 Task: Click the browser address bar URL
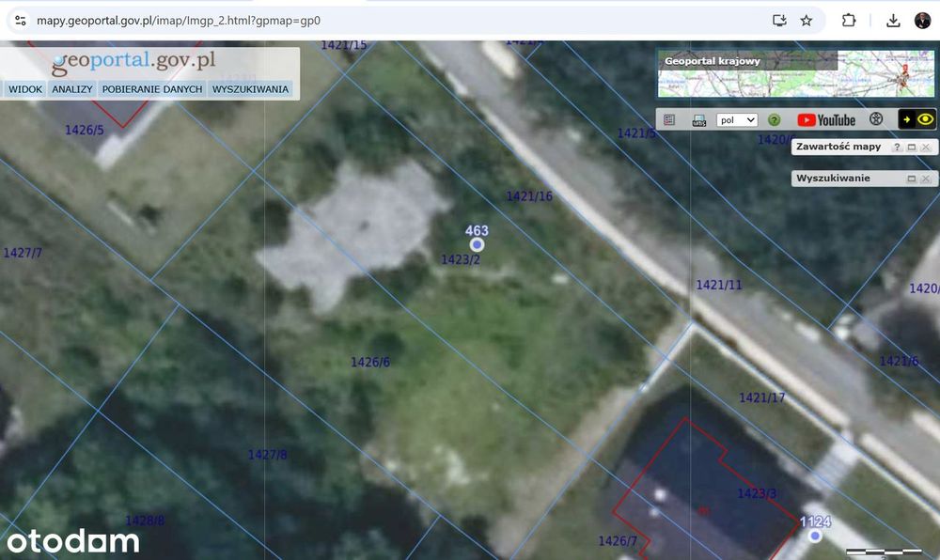179,21
